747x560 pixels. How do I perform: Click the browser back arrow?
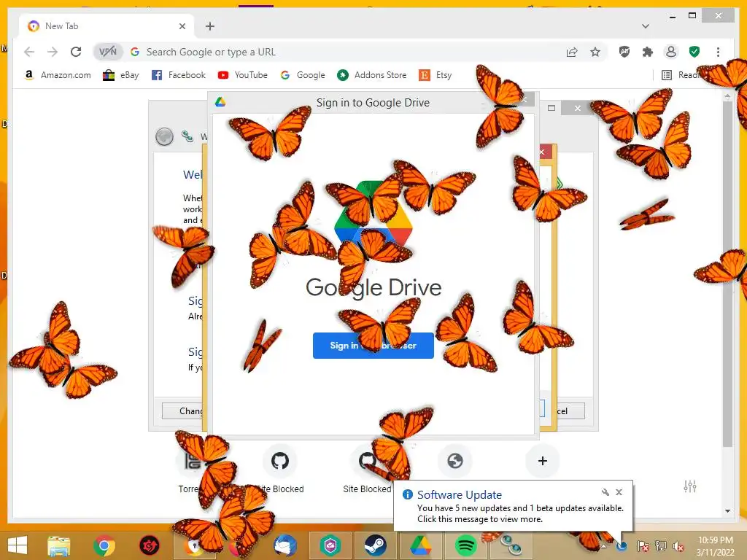(29, 52)
